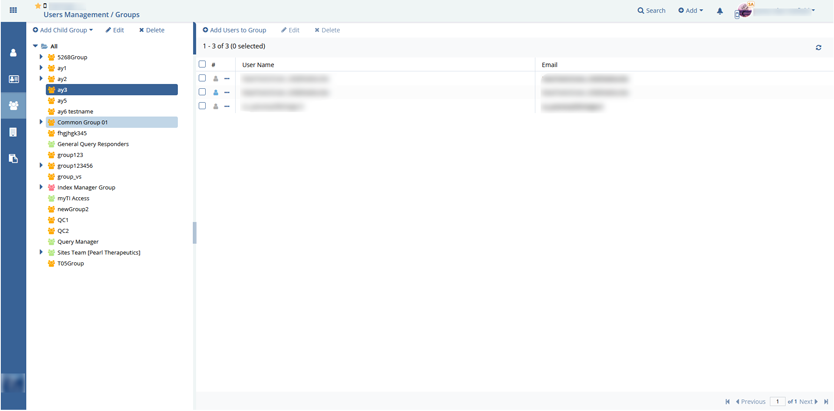The image size is (834, 411).
Task: Click the page number input field
Action: click(777, 402)
